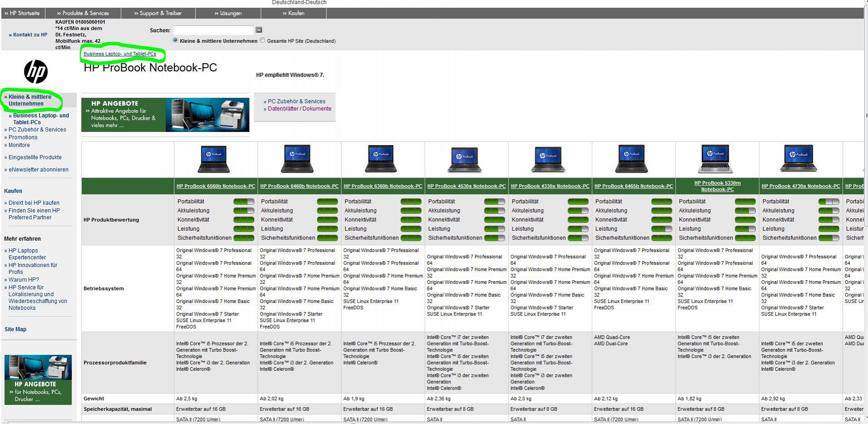
Task: Open Datenblätter / Dokumente link
Action: [298, 109]
